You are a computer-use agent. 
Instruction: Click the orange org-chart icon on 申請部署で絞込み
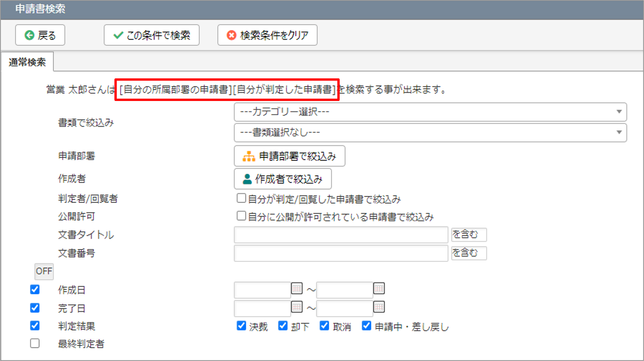249,156
